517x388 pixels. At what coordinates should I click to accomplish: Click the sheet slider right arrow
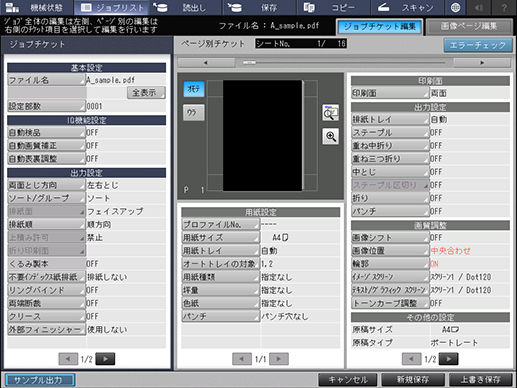coord(482,63)
